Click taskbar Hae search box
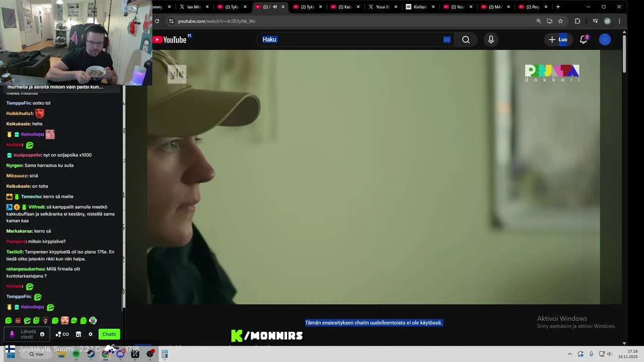The image size is (644, 362). tap(36, 354)
